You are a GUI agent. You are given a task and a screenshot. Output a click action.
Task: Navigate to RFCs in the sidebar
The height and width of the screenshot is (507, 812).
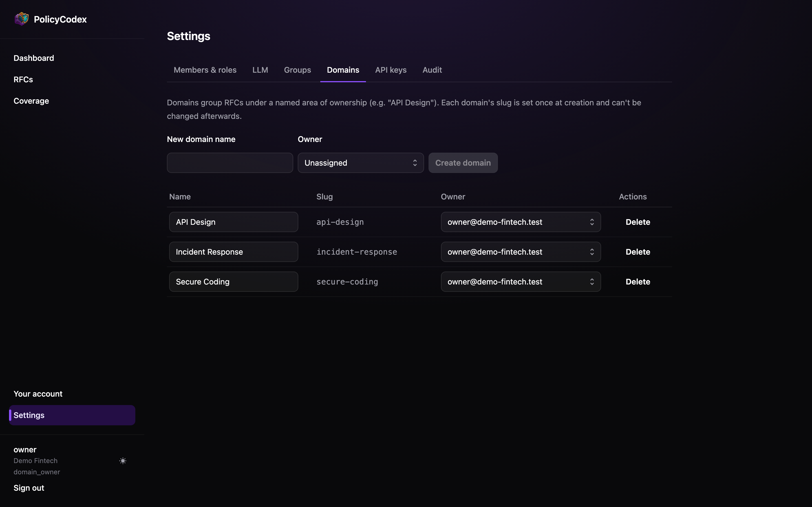[23, 79]
